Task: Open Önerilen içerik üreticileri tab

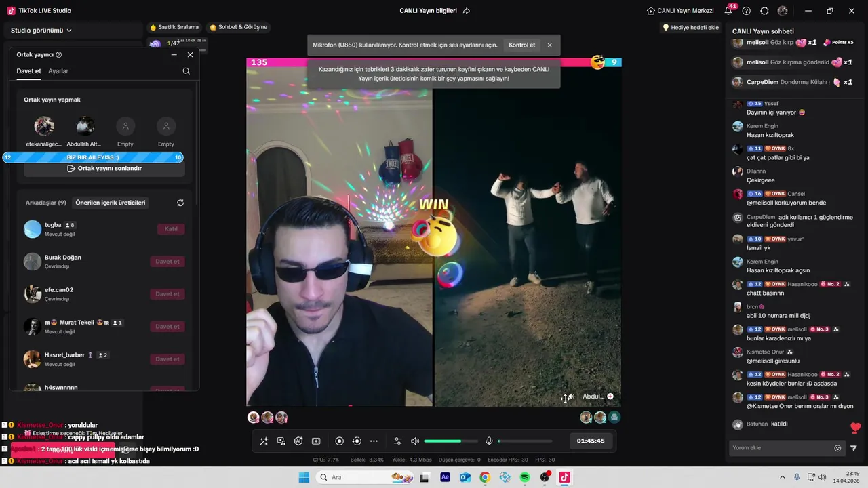Action: pyautogui.click(x=111, y=203)
